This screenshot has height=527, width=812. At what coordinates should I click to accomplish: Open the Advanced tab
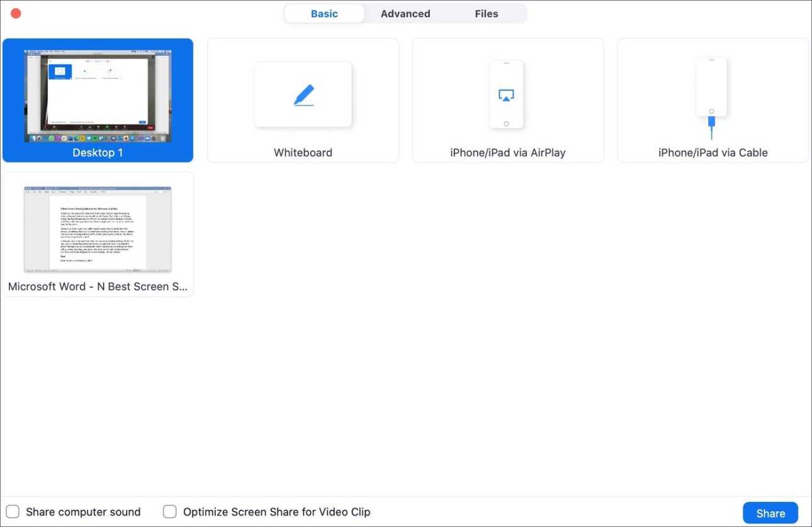(x=405, y=14)
